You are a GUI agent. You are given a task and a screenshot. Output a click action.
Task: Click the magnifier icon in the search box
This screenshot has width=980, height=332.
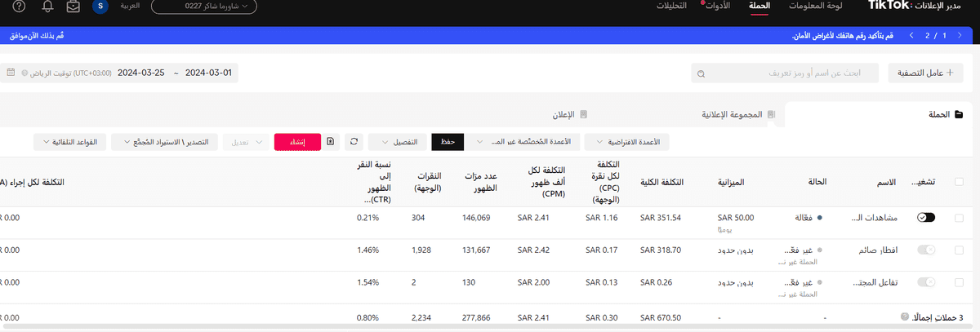click(x=701, y=73)
